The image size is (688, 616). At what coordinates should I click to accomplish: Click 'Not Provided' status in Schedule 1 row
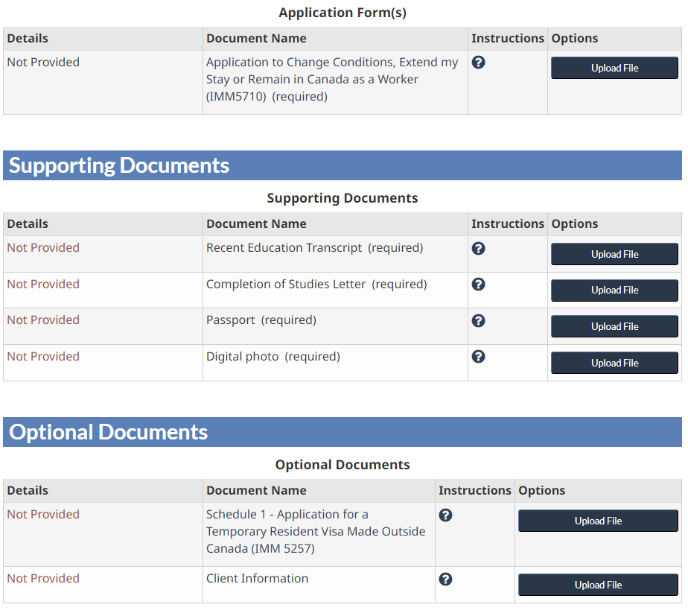coord(43,514)
